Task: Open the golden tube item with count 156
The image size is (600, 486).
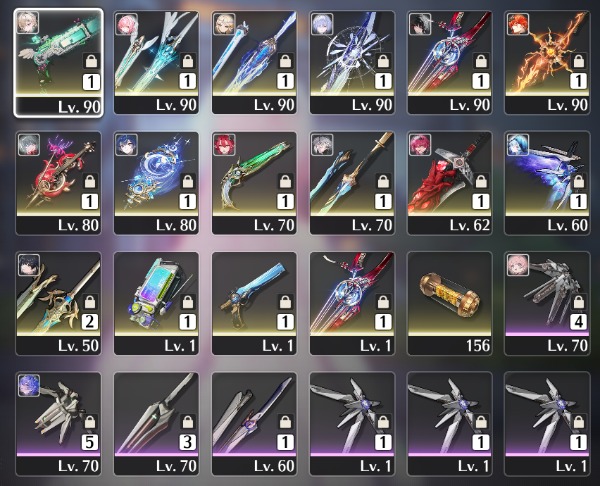Action: tap(450, 303)
